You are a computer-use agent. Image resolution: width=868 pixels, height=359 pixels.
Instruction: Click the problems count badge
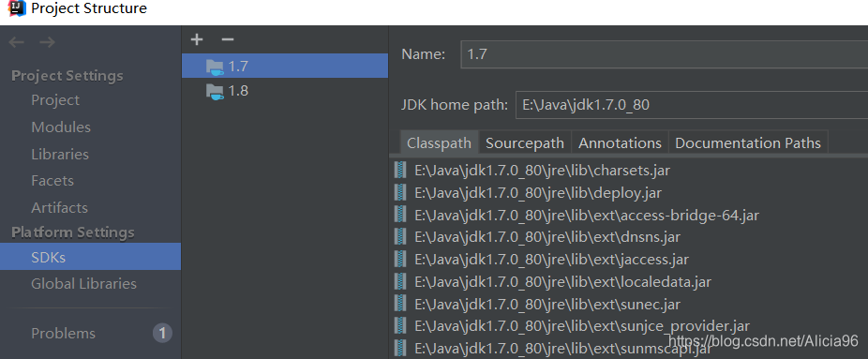coord(162,333)
